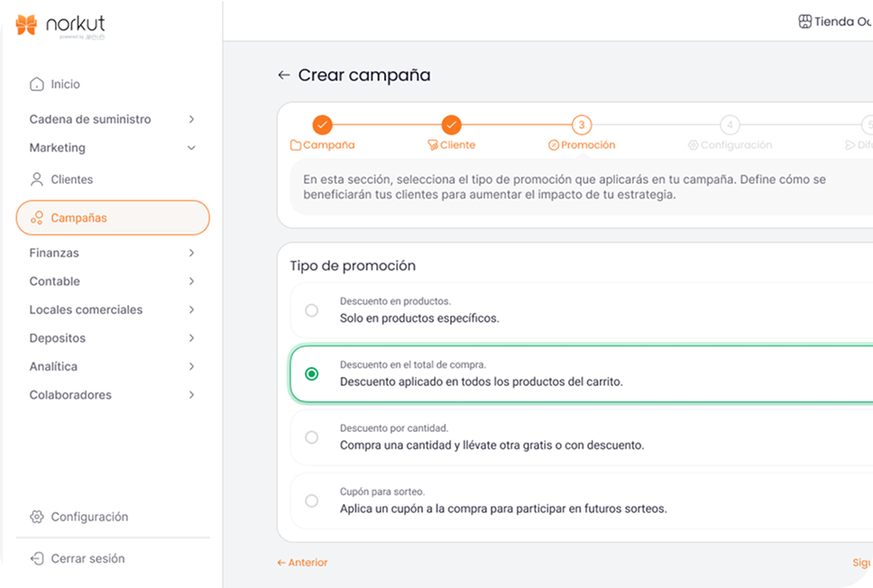Click the Cerrar sesión logout icon
The width and height of the screenshot is (873, 588).
coord(37,558)
